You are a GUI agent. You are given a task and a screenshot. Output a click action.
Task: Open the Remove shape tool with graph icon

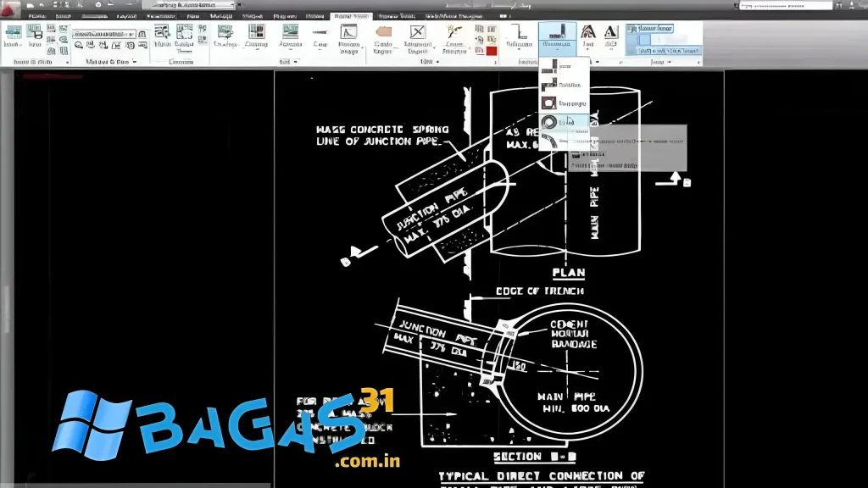tap(348, 39)
